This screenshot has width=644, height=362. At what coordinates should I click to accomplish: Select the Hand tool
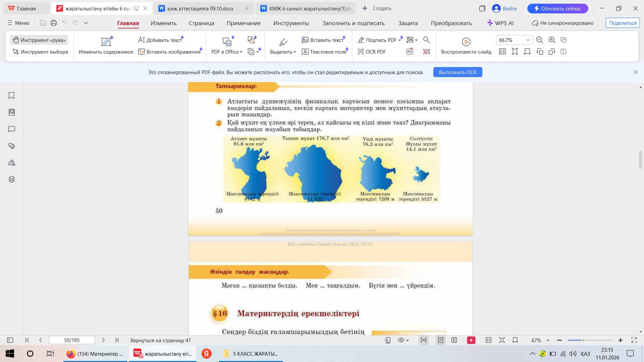[x=39, y=40]
